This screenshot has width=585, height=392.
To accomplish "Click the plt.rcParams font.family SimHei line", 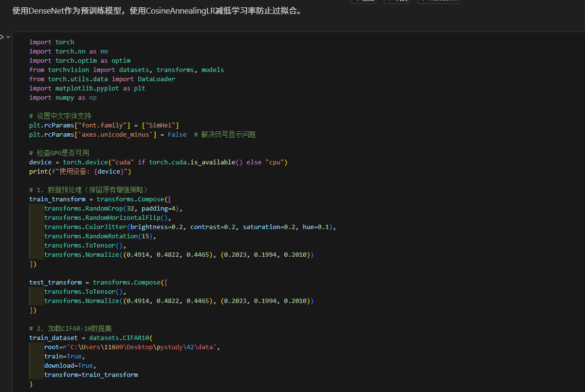I will click(104, 125).
